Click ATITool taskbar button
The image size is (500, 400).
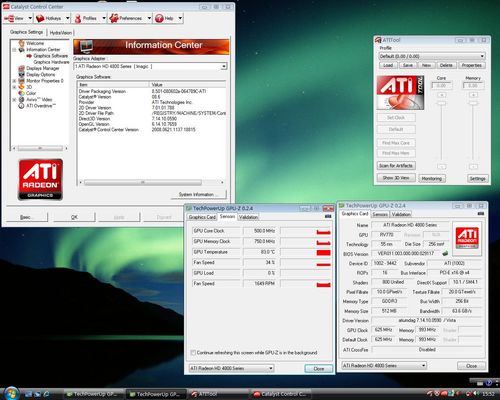218,394
